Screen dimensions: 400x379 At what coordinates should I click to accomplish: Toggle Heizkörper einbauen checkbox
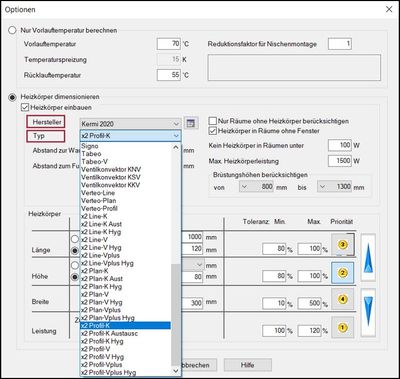25,108
